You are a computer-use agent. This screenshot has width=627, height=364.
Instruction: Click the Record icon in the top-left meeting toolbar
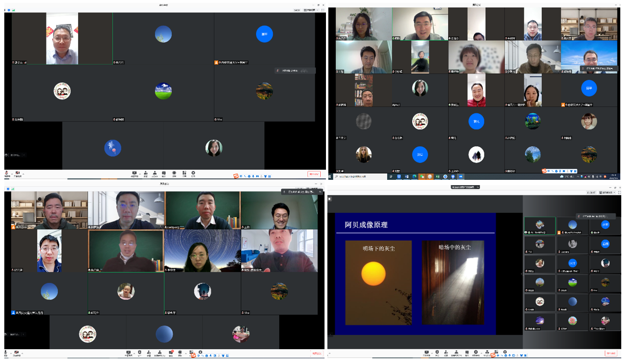[174, 173]
